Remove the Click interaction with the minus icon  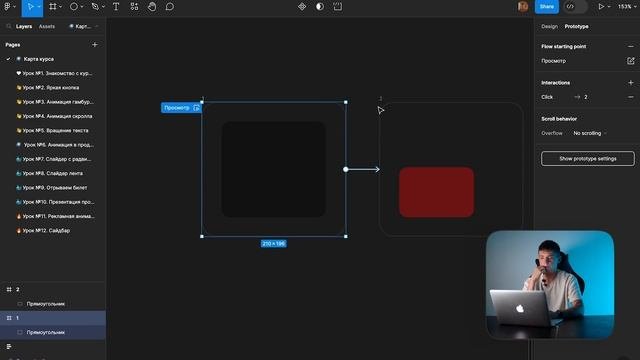(x=631, y=97)
